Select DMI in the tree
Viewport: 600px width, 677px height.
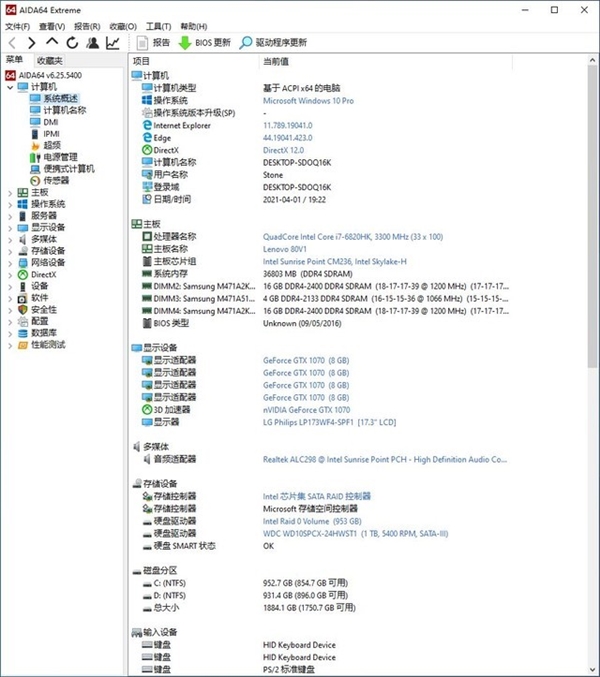(x=51, y=122)
